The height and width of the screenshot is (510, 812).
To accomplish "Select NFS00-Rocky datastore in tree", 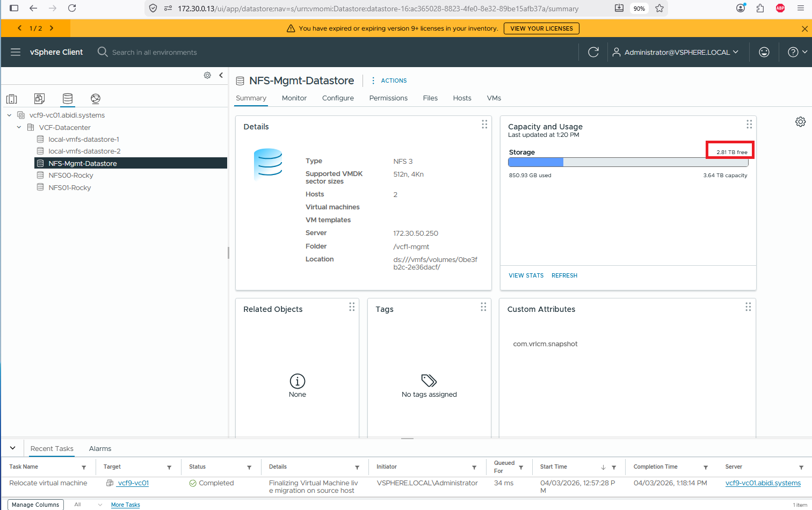I will [x=71, y=176].
